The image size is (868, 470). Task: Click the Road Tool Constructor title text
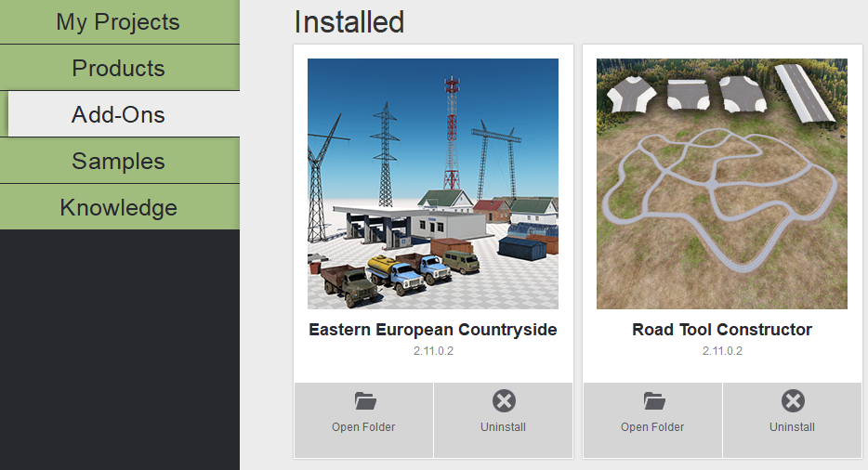[722, 330]
